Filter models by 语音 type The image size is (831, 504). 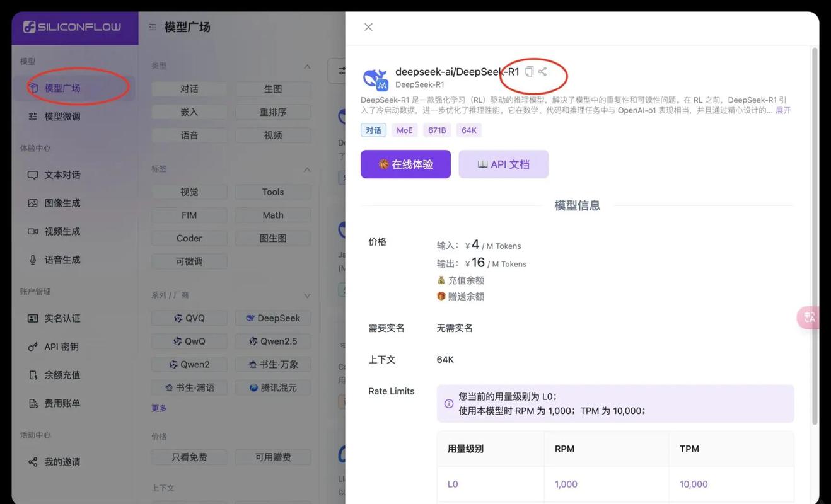point(189,135)
